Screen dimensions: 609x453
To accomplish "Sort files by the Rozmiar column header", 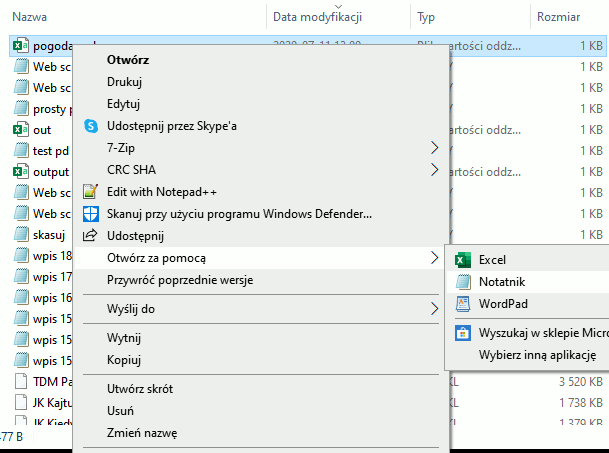I will (x=558, y=17).
